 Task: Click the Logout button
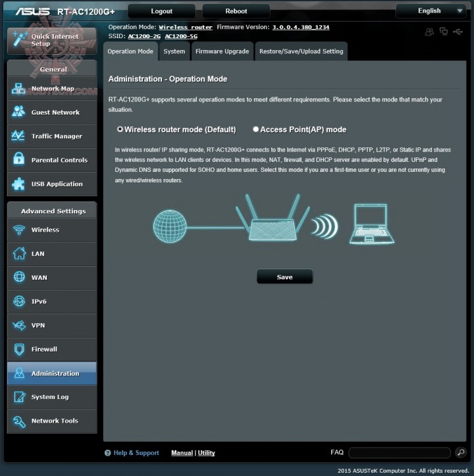pos(161,11)
